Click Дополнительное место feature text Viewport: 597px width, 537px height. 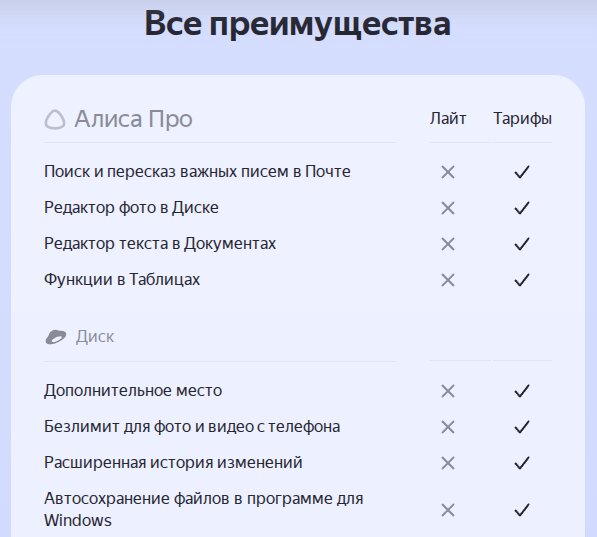coord(133,391)
